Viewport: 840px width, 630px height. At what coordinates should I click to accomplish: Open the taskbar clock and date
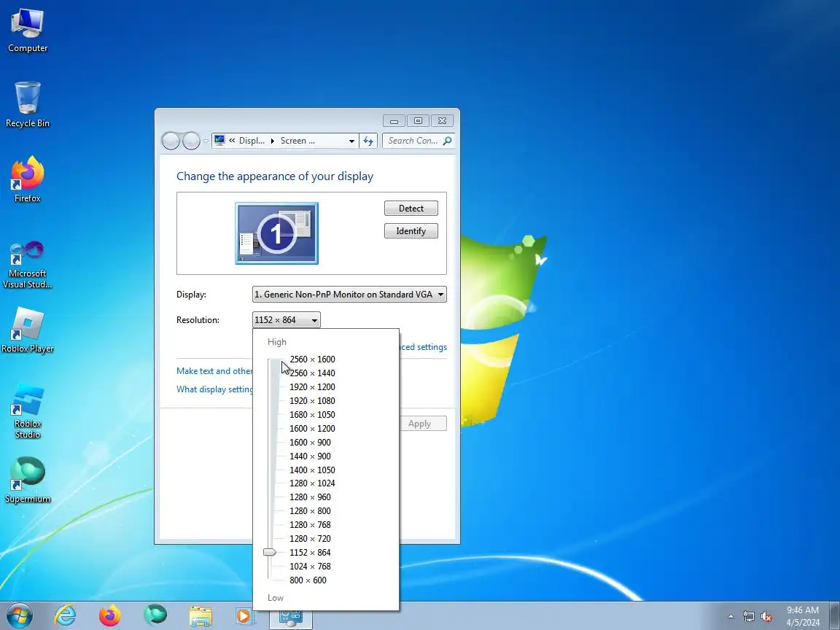pyautogui.click(x=803, y=616)
